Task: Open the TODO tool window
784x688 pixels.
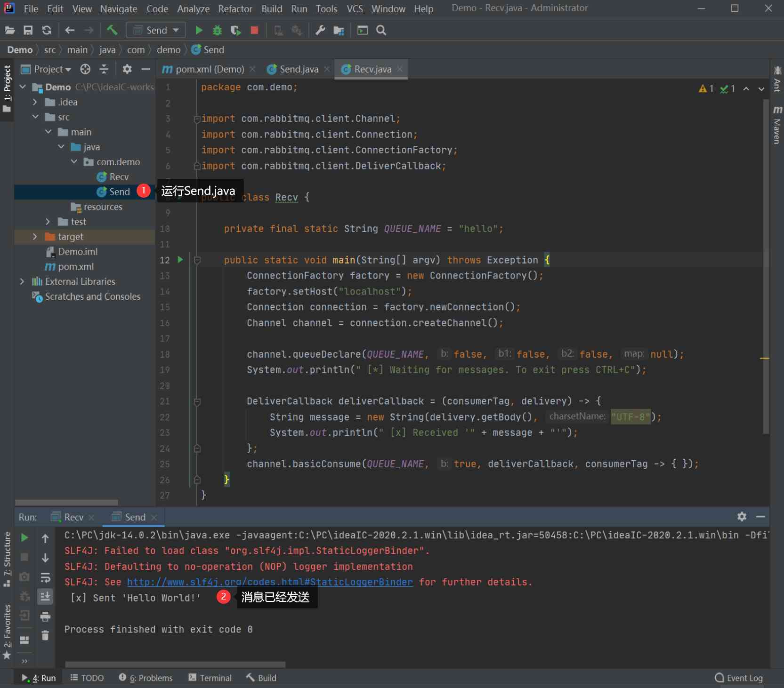Action: tap(87, 678)
